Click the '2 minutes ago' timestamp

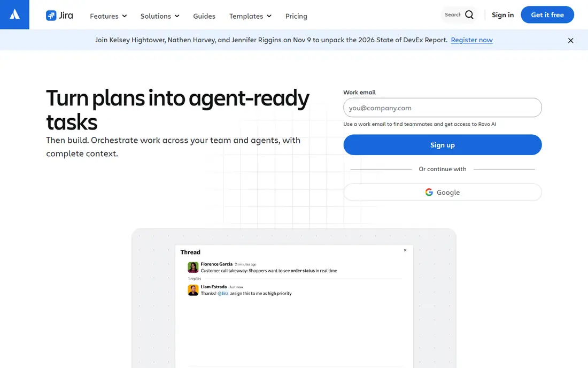tap(245, 264)
